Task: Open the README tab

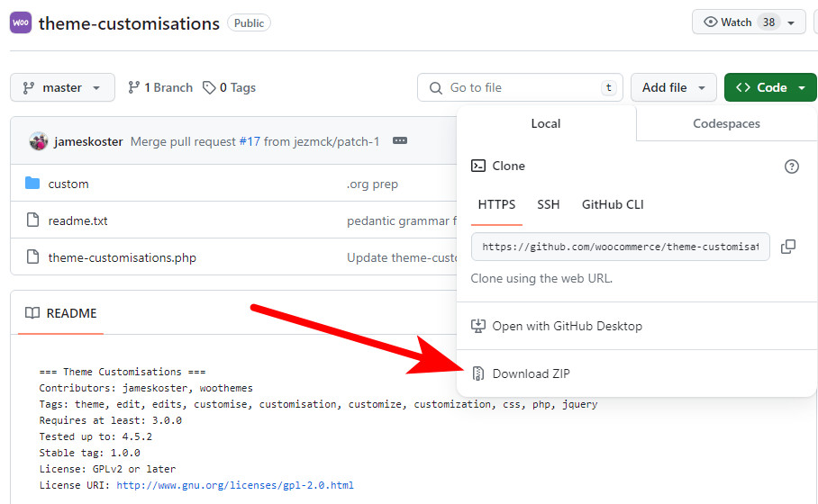Action: pyautogui.click(x=61, y=313)
